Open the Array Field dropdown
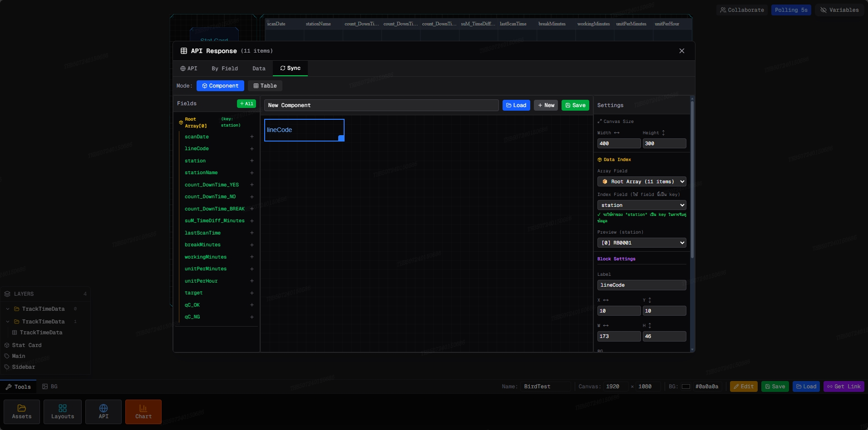 (x=641, y=181)
